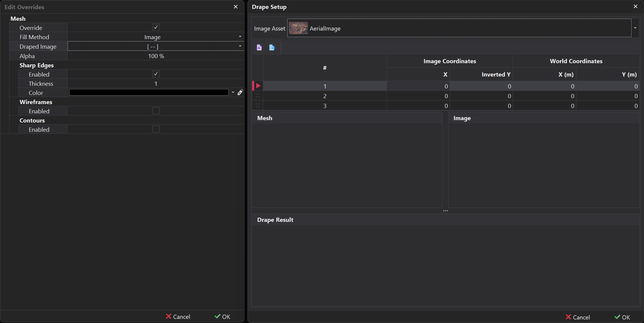Image resolution: width=644 pixels, height=323 pixels.
Task: Disable Sharp Edges Enabled checkbox
Action: pyautogui.click(x=156, y=74)
